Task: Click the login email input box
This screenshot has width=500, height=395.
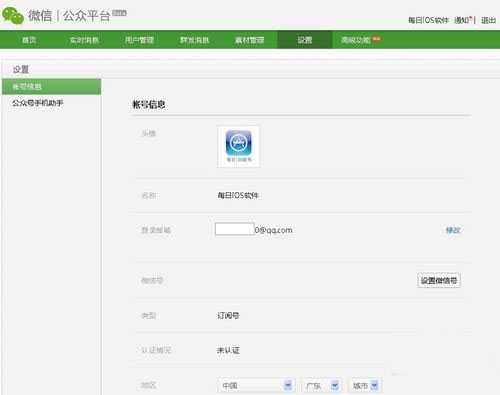Action: pos(235,229)
